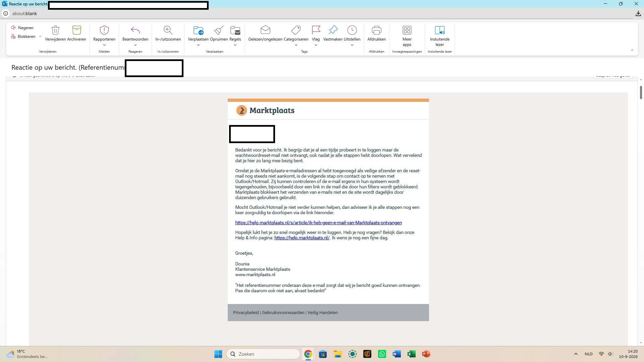Click the about:blank address field
This screenshot has height=362, width=644.
(24, 13)
